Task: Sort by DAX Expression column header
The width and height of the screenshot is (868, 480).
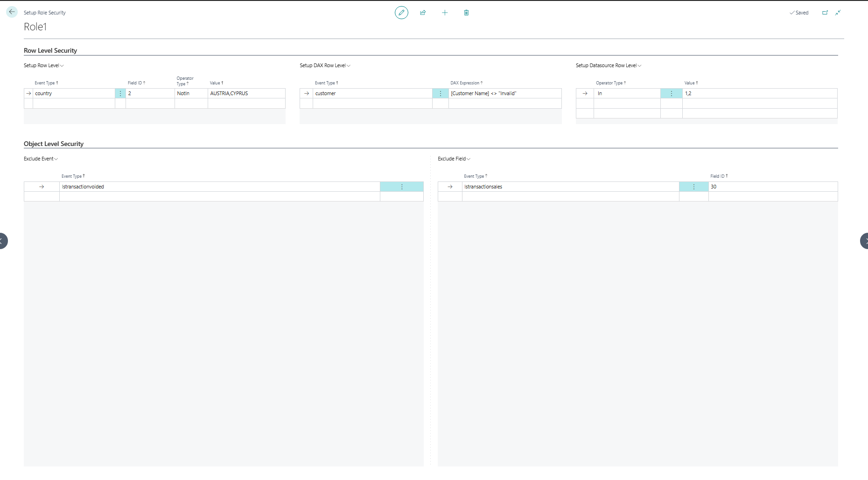Action: click(x=466, y=83)
